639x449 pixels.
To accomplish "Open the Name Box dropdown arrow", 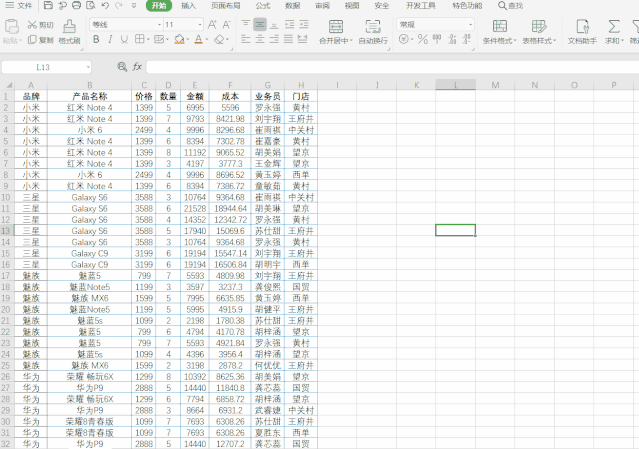I will click(x=88, y=67).
